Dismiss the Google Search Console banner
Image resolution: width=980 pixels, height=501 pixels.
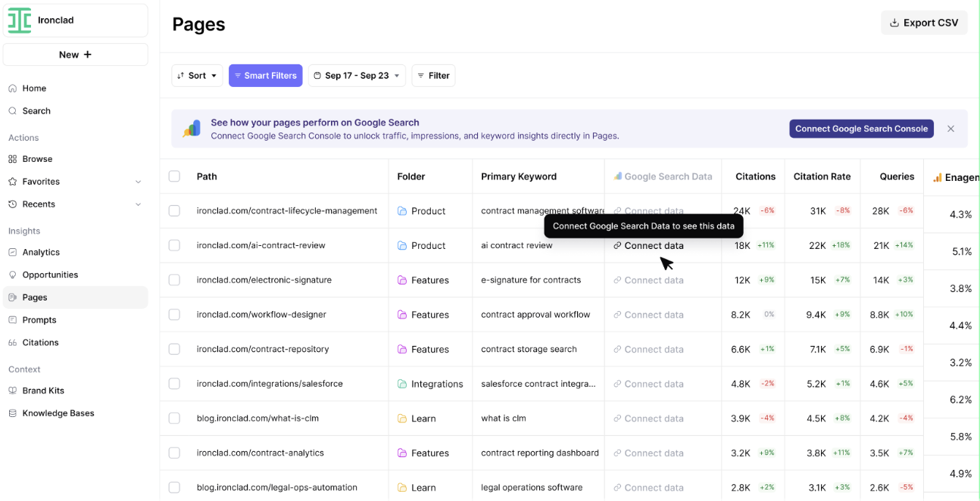pos(950,129)
